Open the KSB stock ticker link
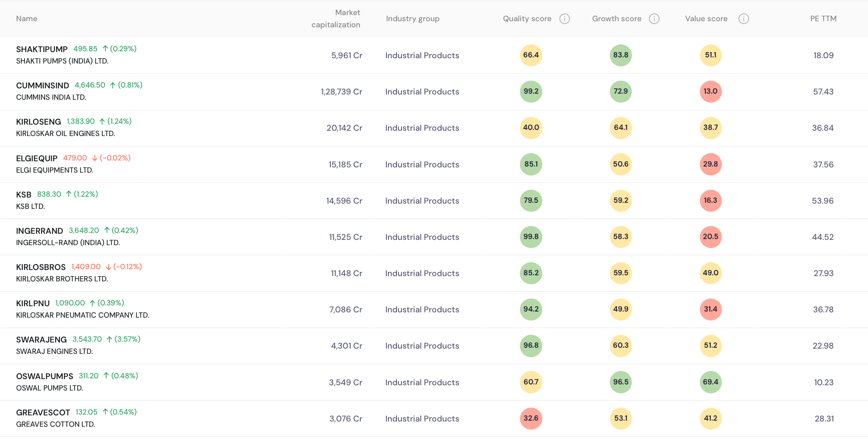Screen dimensions: 868x439 coord(24,195)
